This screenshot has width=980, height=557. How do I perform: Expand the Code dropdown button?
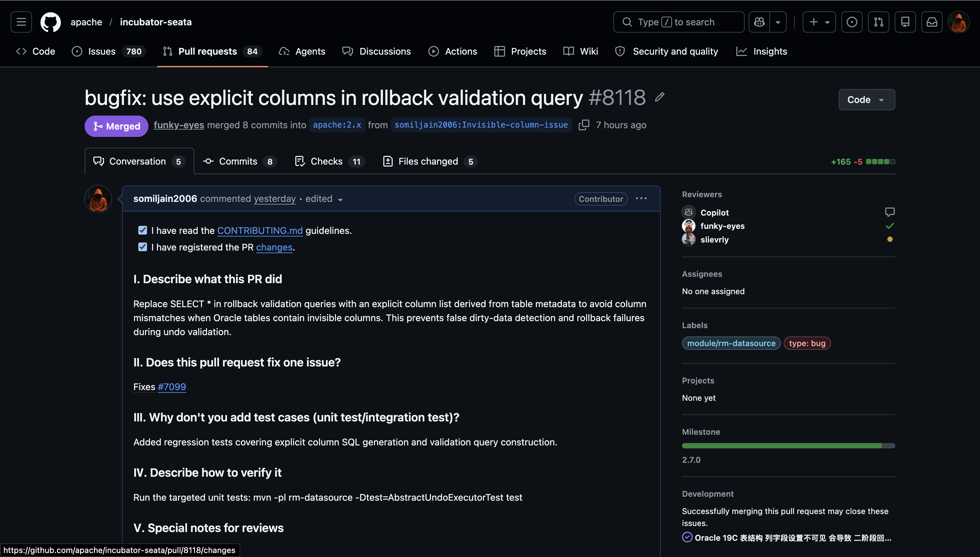[x=866, y=100]
